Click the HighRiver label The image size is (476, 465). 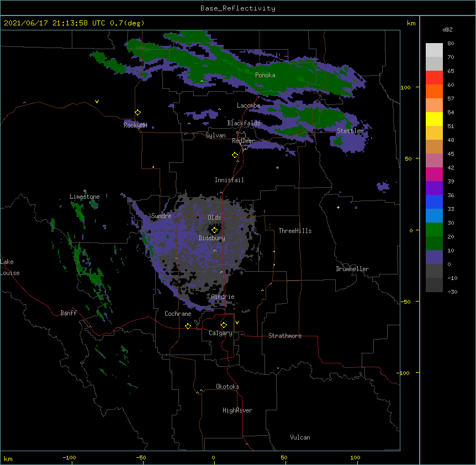237,410
